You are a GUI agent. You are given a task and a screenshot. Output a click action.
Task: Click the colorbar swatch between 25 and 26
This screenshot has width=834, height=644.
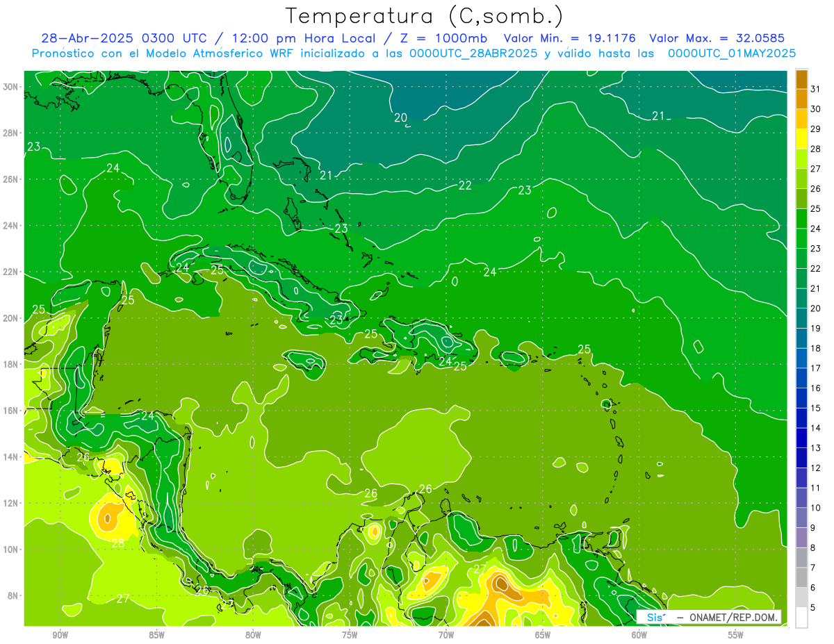pyautogui.click(x=801, y=199)
